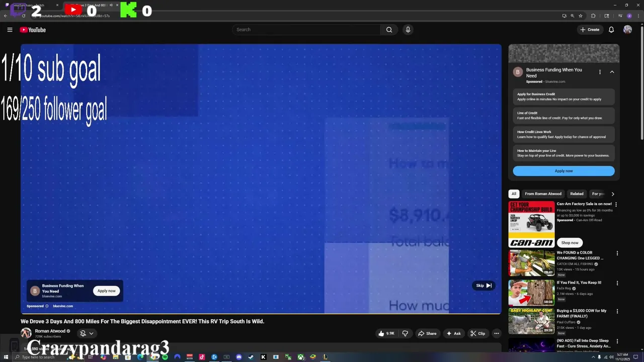Click Apply now on the video overlay ad

click(106, 291)
